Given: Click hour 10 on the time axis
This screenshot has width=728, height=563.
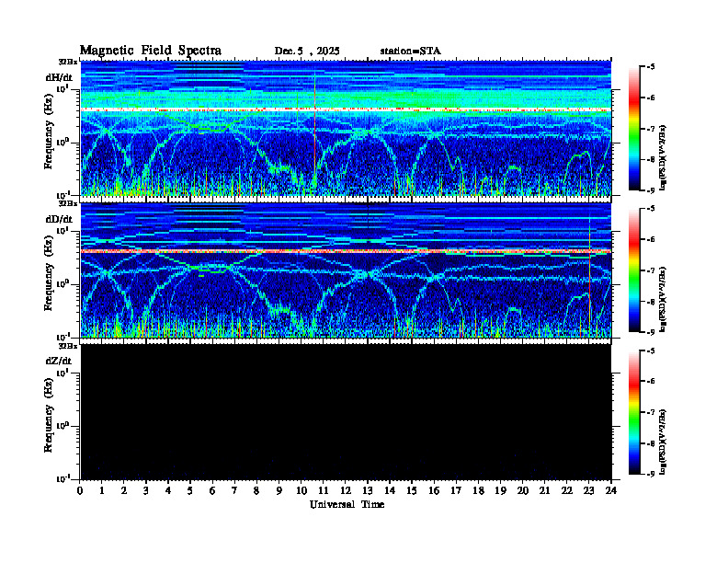Looking at the screenshot, I should (x=301, y=491).
